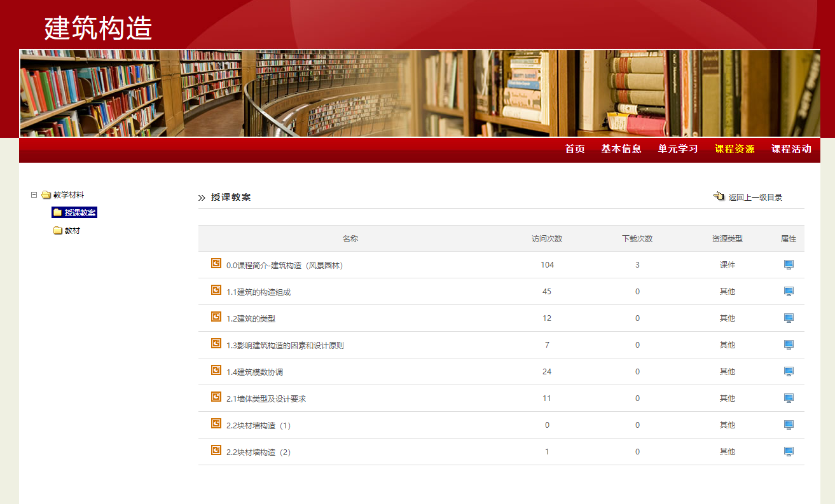Open 基本信息 navigation menu
Image resolution: width=835 pixels, height=504 pixels.
pos(621,149)
